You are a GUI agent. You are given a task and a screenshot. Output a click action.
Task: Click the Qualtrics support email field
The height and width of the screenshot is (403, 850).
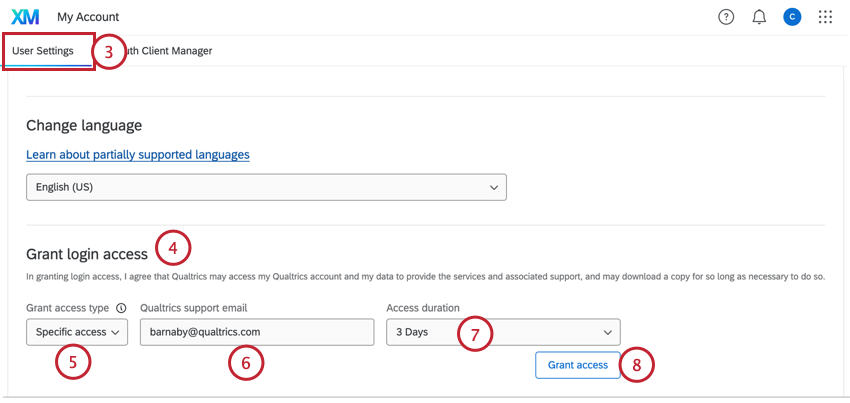[x=254, y=332]
